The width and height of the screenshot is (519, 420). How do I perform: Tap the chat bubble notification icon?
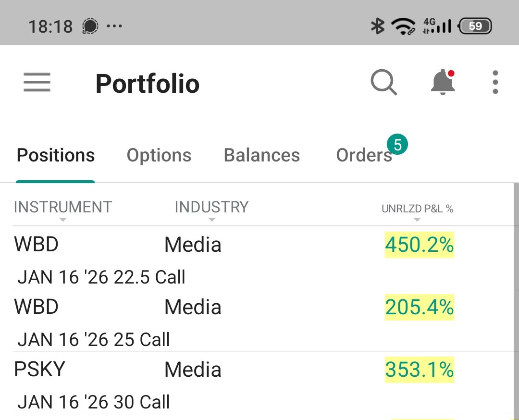90,26
